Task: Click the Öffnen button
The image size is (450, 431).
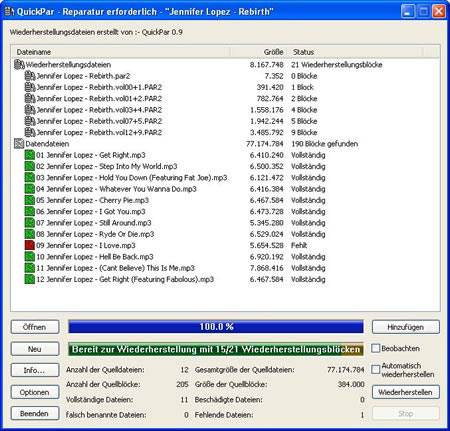Action: coord(35,327)
